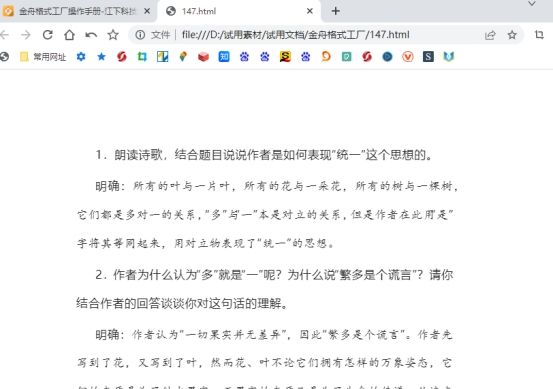Viewport: 553px width, 389px height.
Task: Open the blue 知 Zhihu bookmark
Action: pyautogui.click(x=224, y=56)
